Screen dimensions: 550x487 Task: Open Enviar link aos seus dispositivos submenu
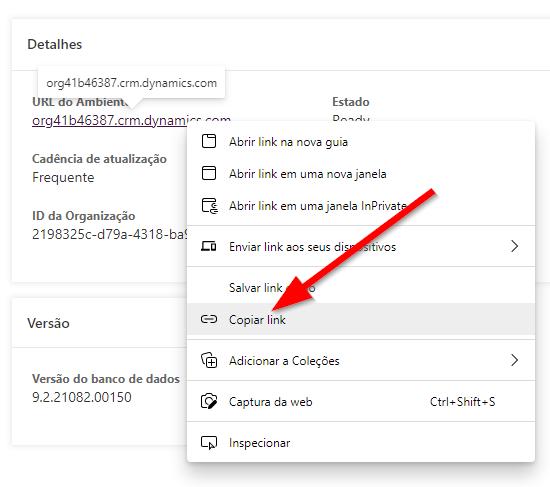tap(361, 246)
